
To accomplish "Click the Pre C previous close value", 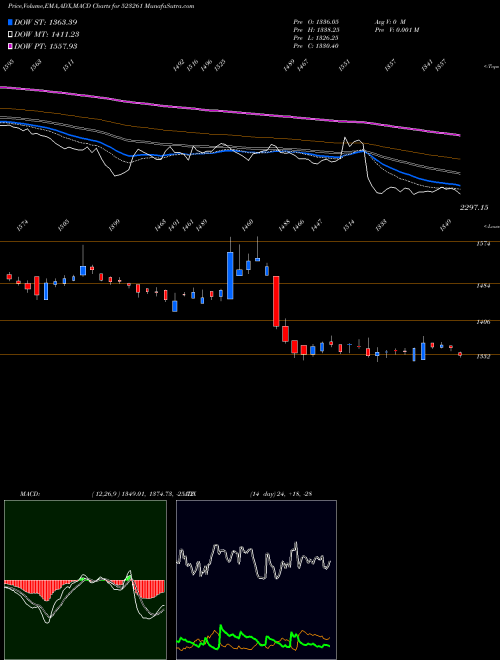I will point(316,46).
